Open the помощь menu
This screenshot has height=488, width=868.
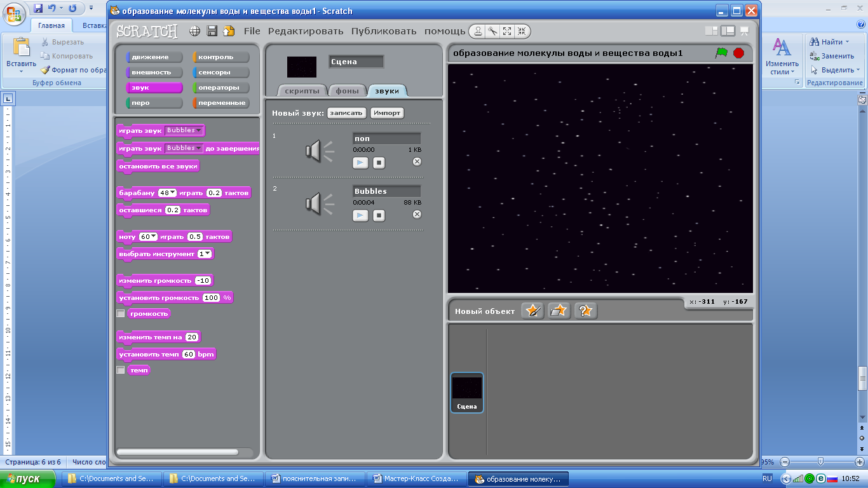pos(445,31)
